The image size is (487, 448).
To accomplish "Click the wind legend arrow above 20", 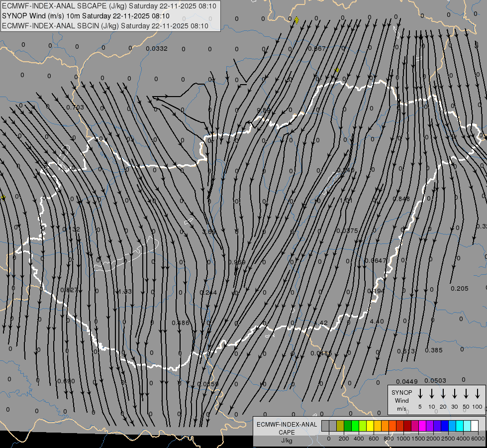I will point(443,394).
